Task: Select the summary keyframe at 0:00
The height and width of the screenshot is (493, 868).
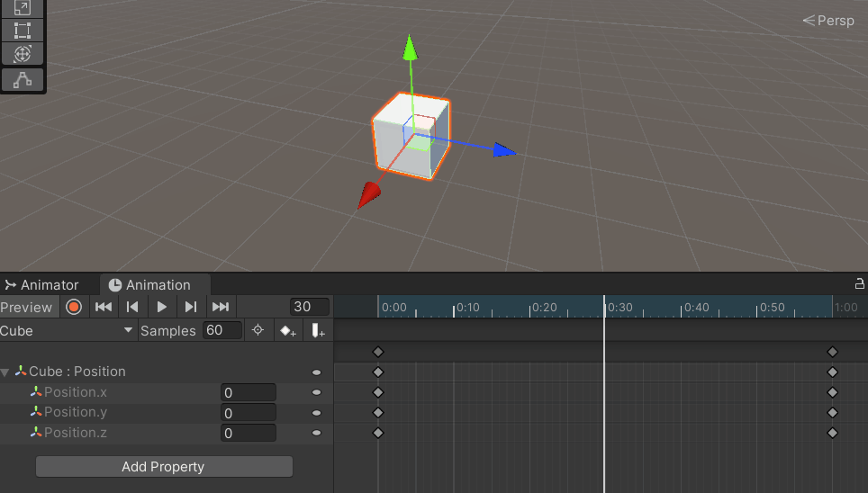Action: 378,352
